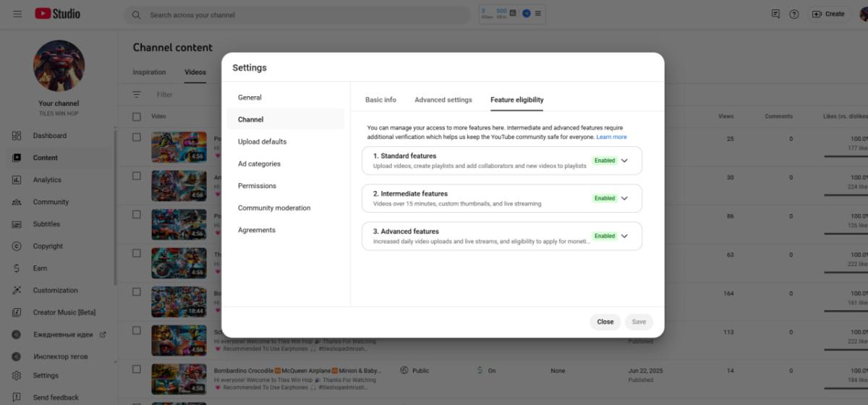The width and height of the screenshot is (868, 405).
Task: Click the Jun 22, 2025 date cell
Action: [645, 370]
